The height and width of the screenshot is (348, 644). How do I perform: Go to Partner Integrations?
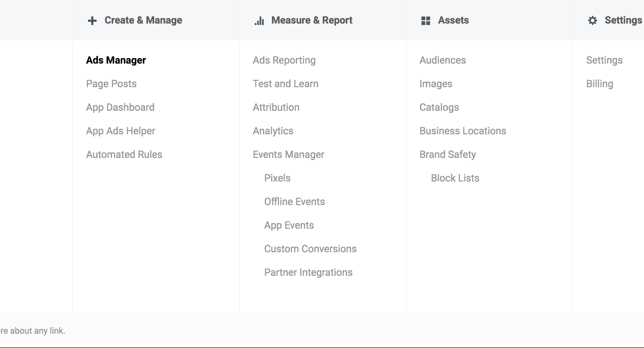coord(308,272)
